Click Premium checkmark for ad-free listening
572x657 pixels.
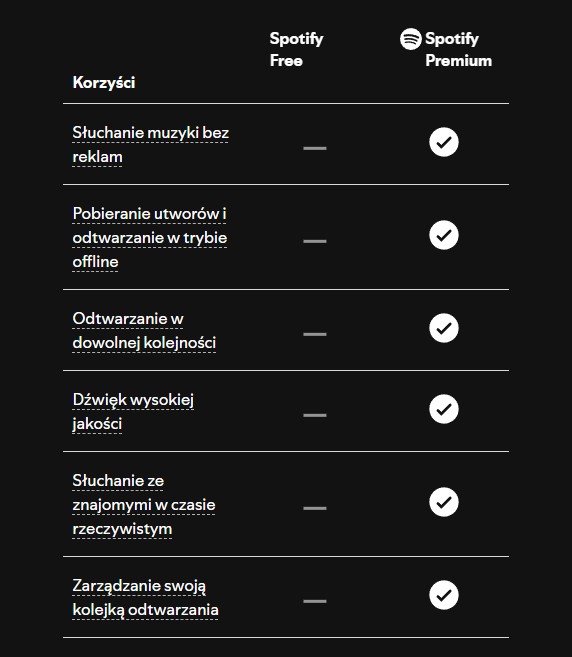click(x=443, y=142)
